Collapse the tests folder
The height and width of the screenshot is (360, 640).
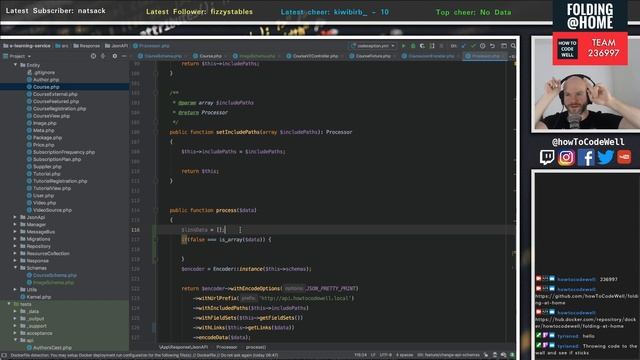coord(9,304)
